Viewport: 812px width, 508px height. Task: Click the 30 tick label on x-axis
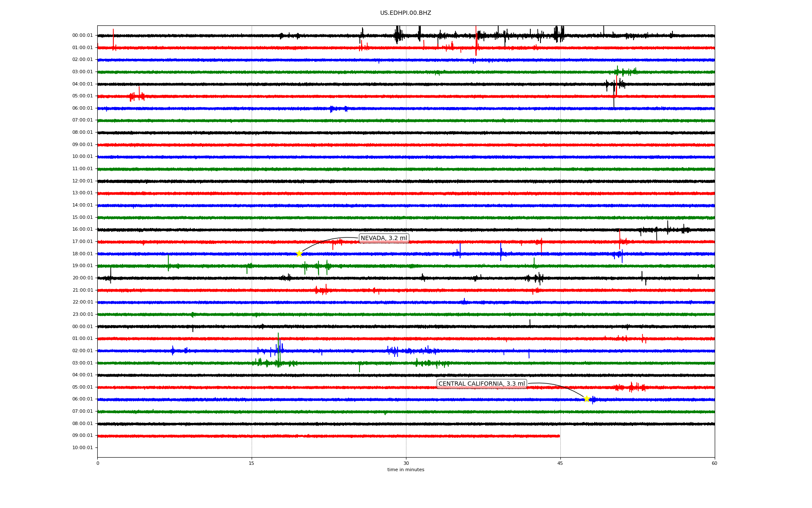tap(406, 463)
